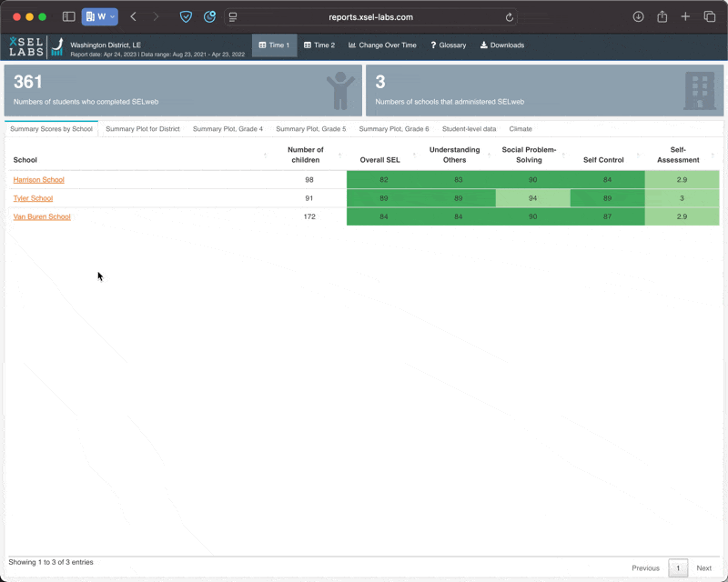Reload the page with the refresh icon
Image resolution: width=728 pixels, height=582 pixels.
pos(510,17)
